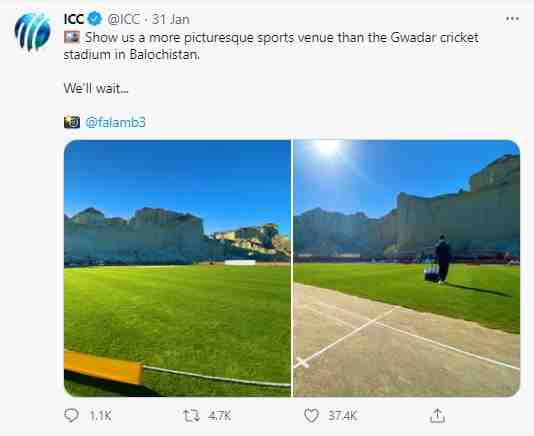Click the 4.7K retweet count
This screenshot has width=534, height=436.
220,416
